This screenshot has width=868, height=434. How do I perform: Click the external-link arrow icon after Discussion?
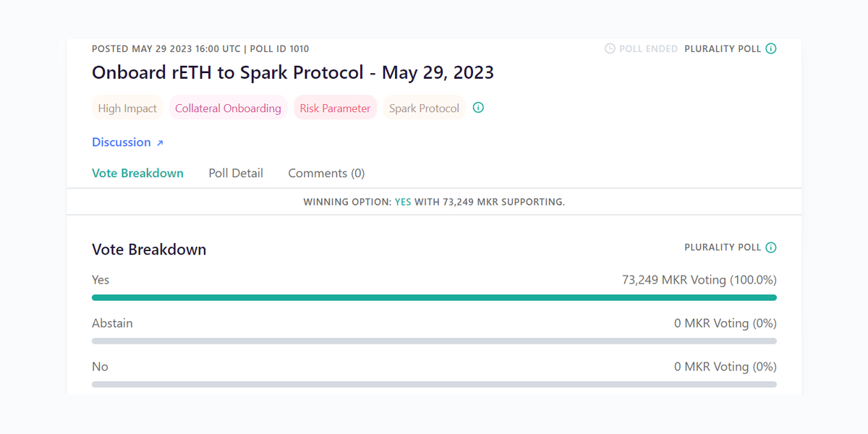(160, 143)
